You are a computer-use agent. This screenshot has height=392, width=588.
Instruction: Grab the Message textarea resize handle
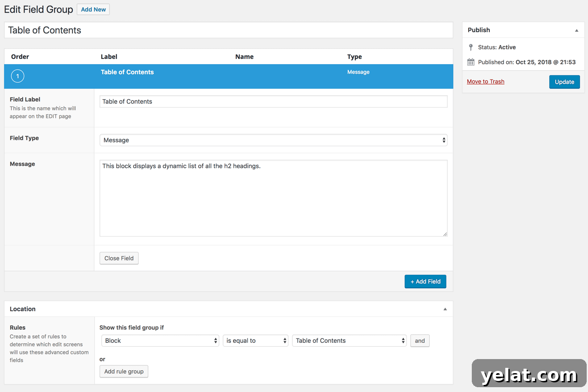click(x=445, y=234)
